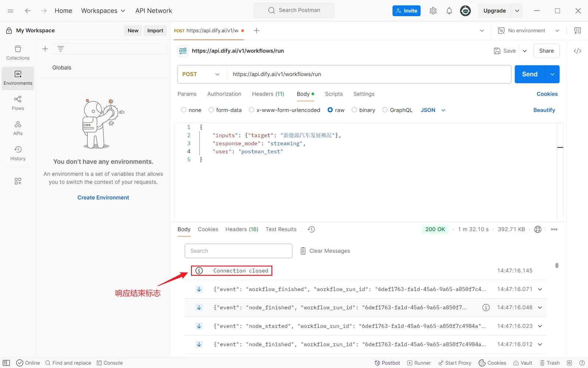588x368 pixels.
Task: Select the raw body type
Action: [330, 110]
